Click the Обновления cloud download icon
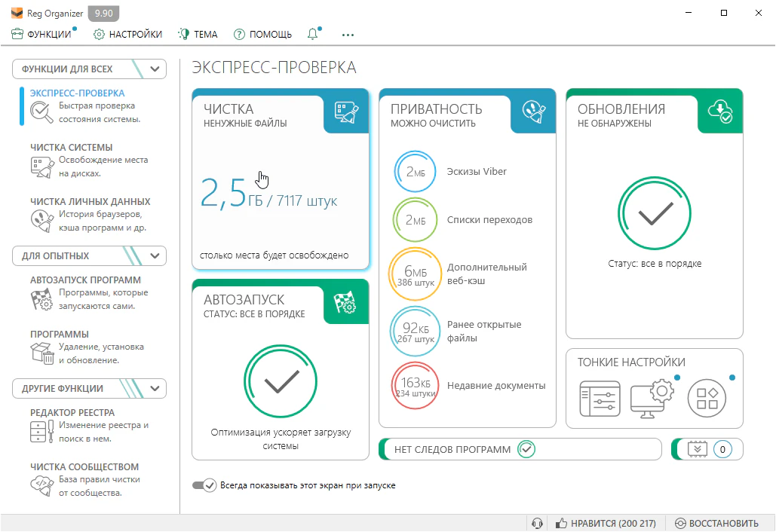 point(720,112)
